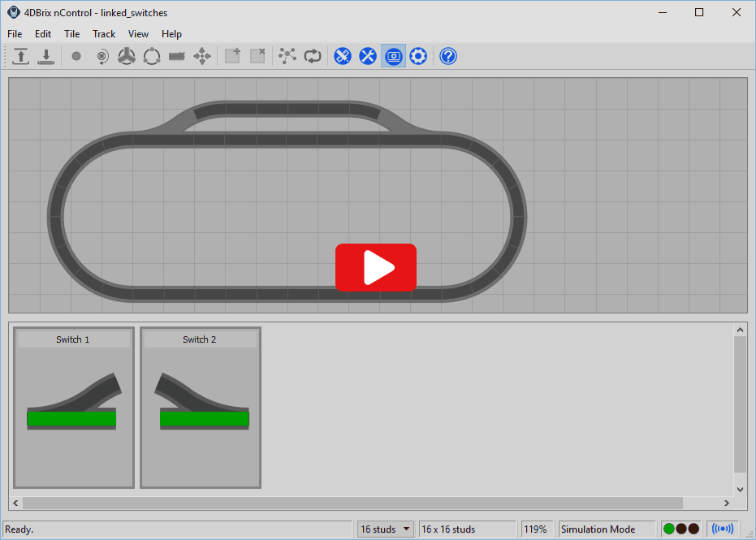This screenshot has height=540, width=756.
Task: Click the upper siding track in layout
Action: click(x=287, y=109)
